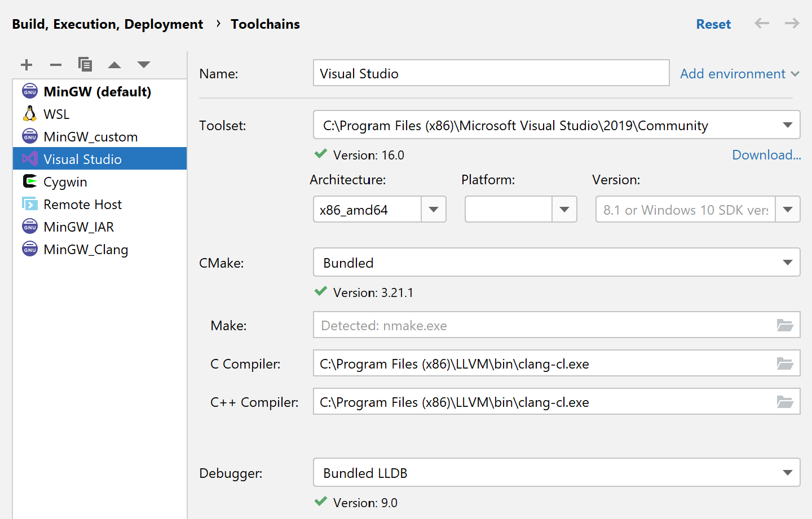This screenshot has width=812, height=519.
Task: Move the selected toolchain up
Action: click(114, 64)
